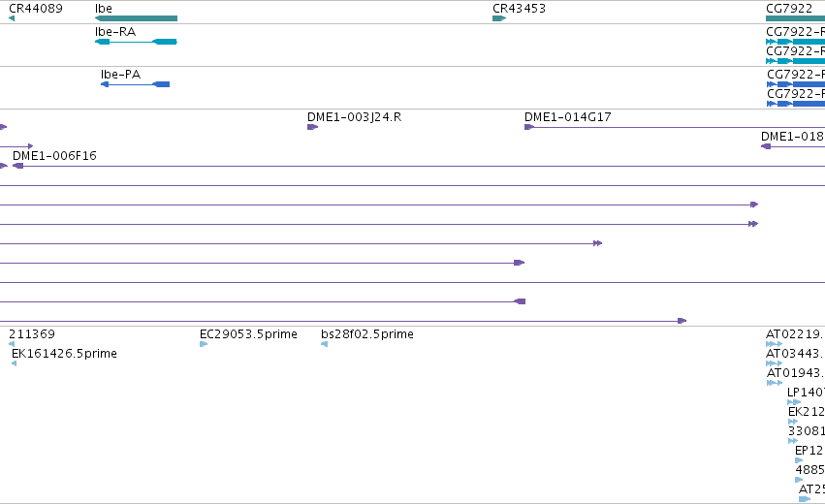
Task: Click the CR43453 gene label
Action: [x=519, y=9]
